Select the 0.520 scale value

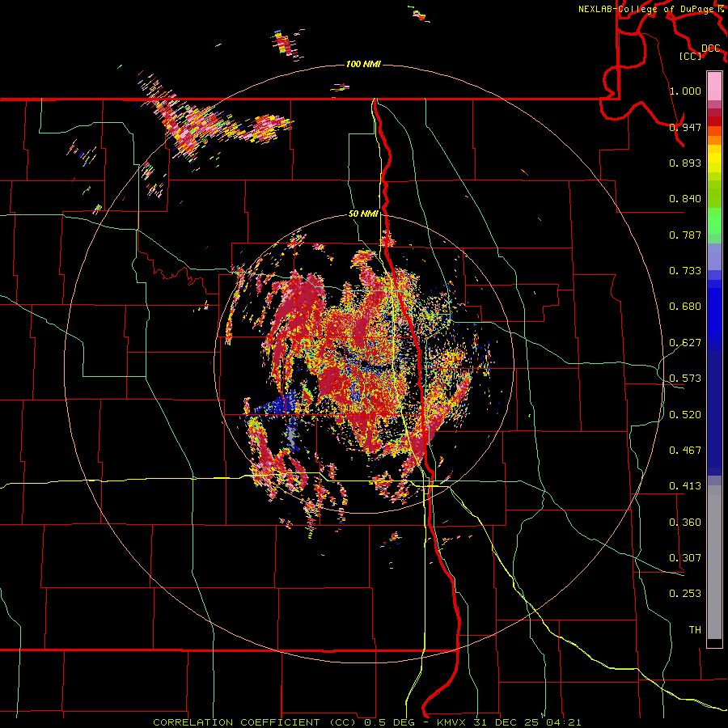tap(685, 415)
